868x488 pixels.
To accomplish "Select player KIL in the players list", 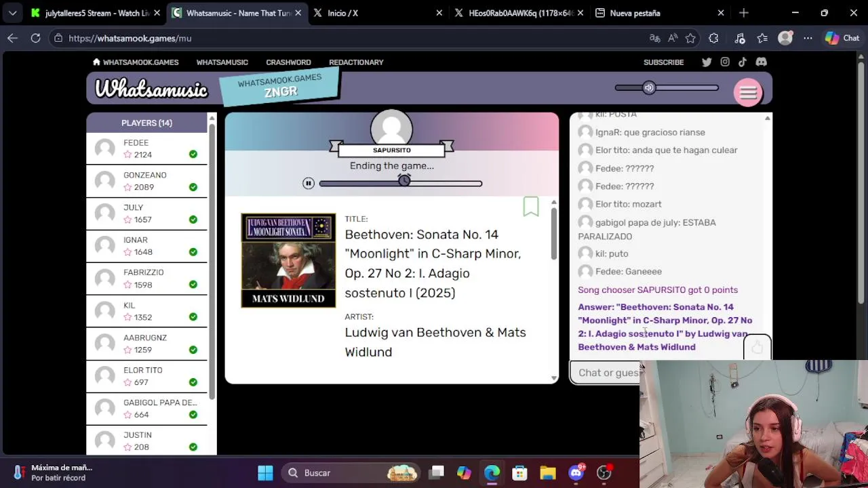I will pos(146,311).
